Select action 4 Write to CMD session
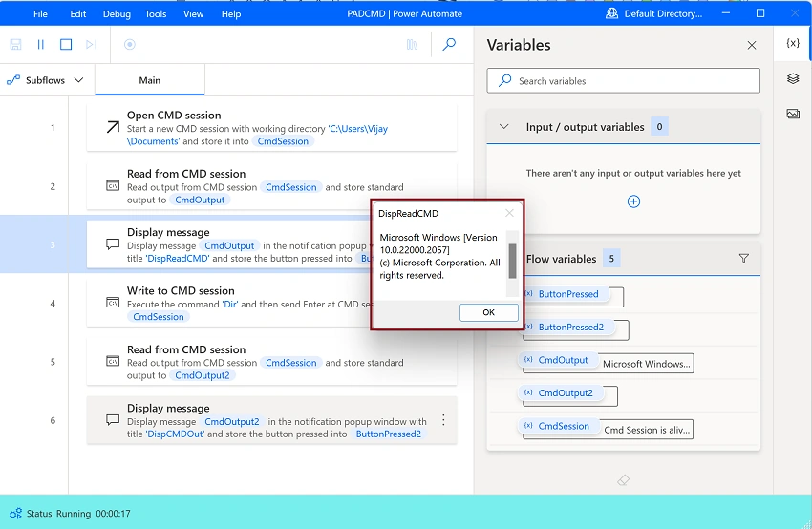Viewport: 812px width, 529px height. [272, 303]
